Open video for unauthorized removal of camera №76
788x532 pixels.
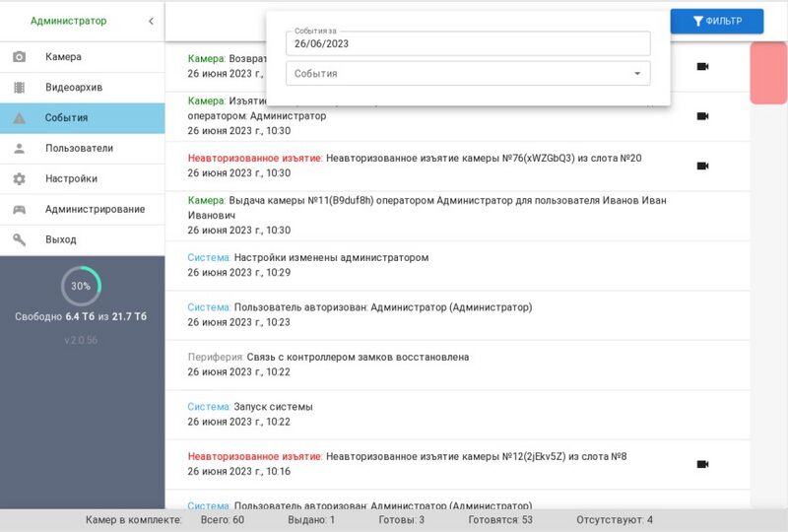(x=702, y=166)
